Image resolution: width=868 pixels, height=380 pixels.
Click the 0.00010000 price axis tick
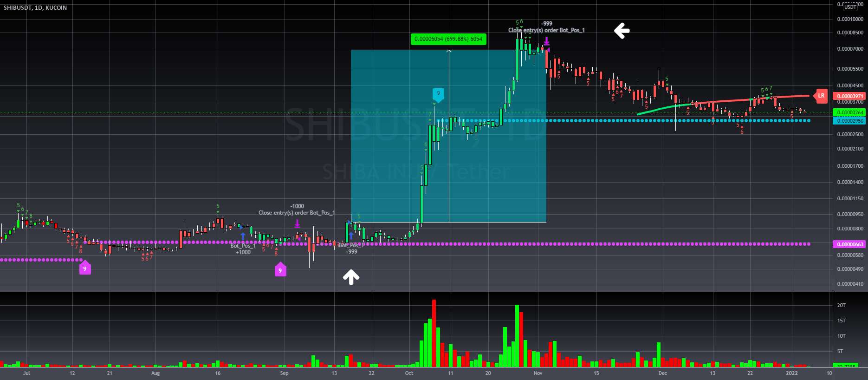click(x=850, y=19)
